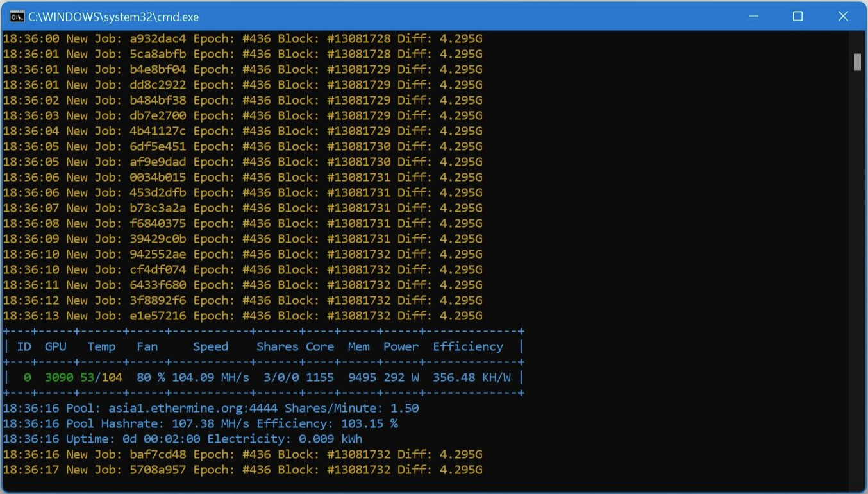Select job ID 6433f680
Image resolution: width=868 pixels, height=494 pixels.
(x=158, y=285)
